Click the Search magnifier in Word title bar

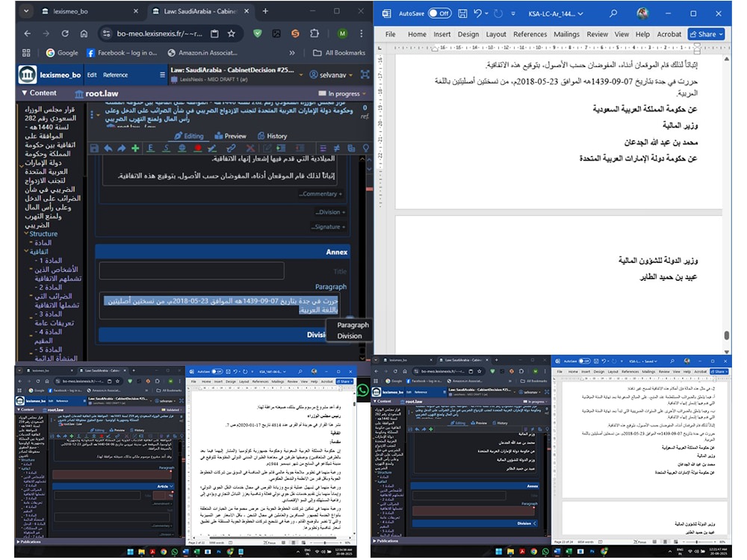(x=613, y=13)
